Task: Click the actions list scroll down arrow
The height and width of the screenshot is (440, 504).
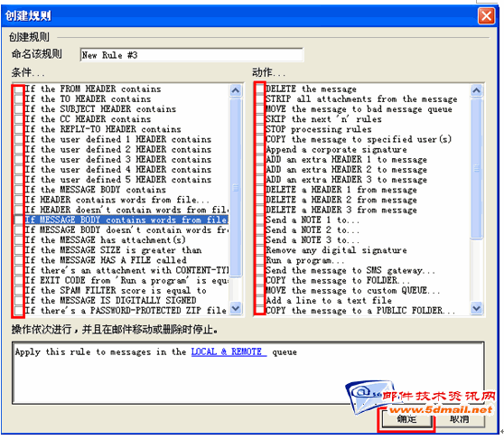Action: 476,308
